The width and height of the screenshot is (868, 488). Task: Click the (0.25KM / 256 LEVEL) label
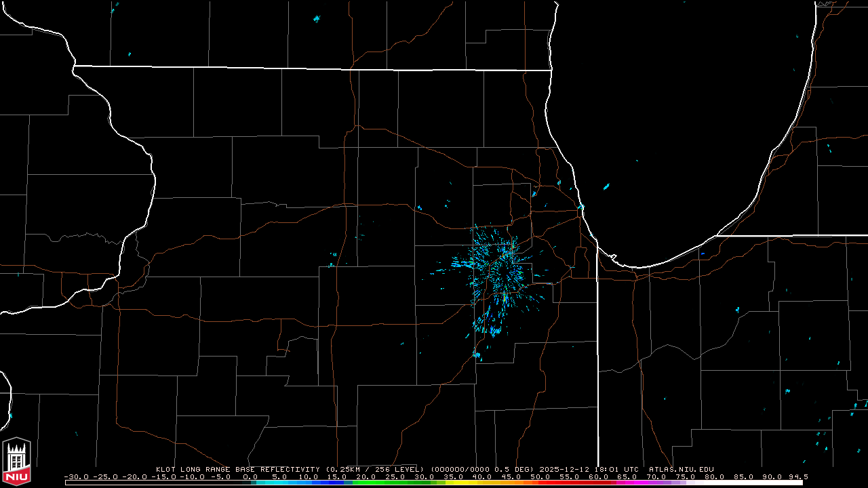(x=375, y=469)
